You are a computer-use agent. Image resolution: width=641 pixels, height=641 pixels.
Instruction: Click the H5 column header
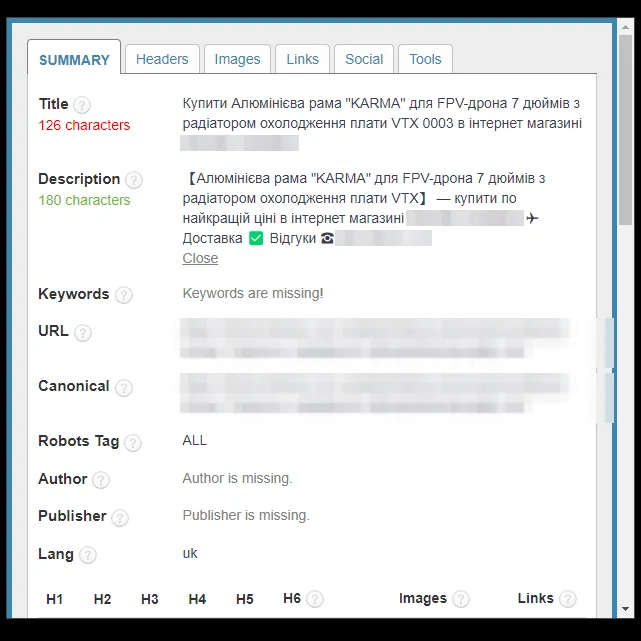(244, 599)
